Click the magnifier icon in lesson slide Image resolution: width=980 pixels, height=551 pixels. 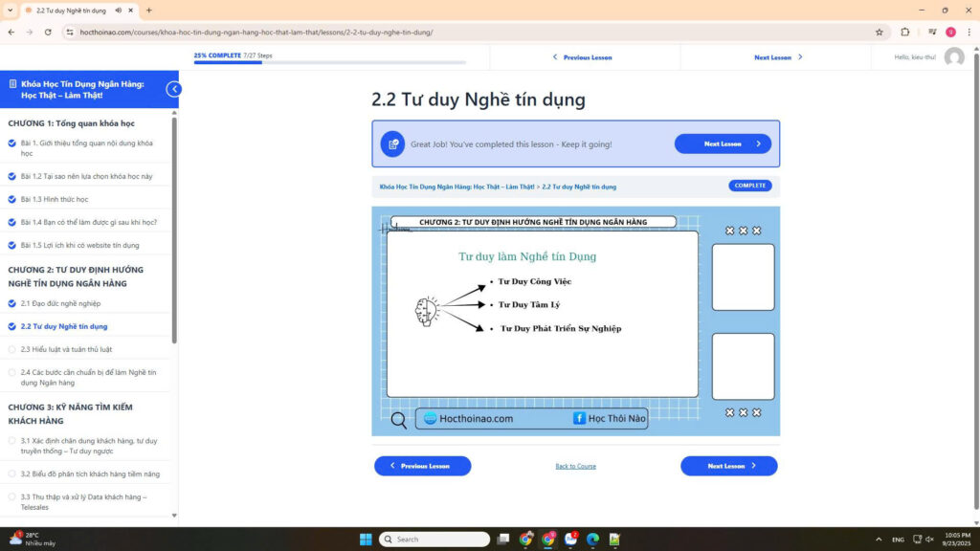(x=399, y=419)
